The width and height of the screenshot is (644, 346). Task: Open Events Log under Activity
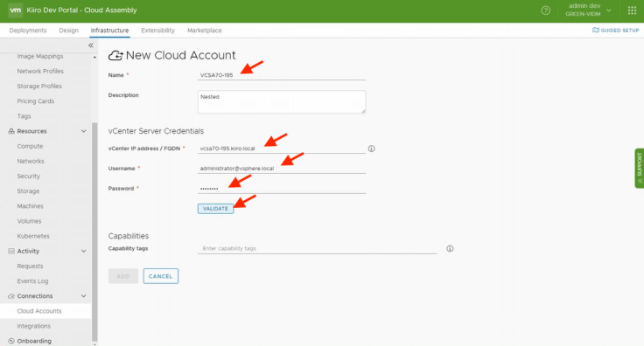click(x=32, y=281)
